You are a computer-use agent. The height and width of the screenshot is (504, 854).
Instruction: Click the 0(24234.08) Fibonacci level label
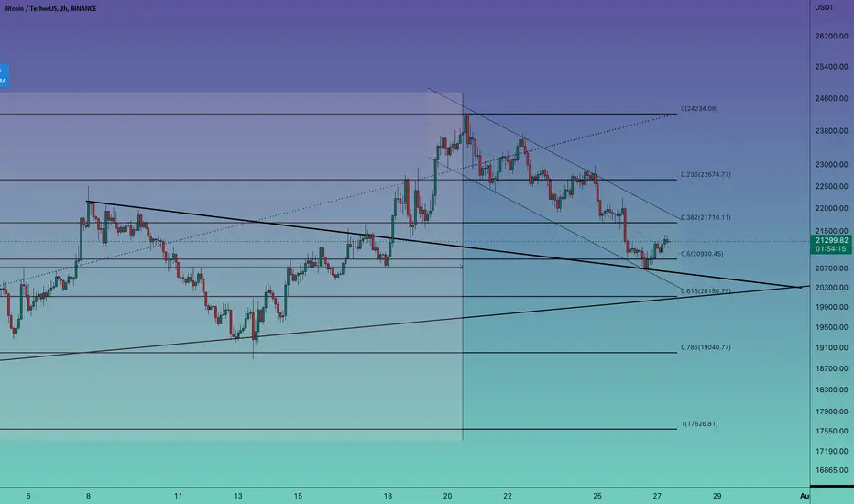(x=699, y=109)
